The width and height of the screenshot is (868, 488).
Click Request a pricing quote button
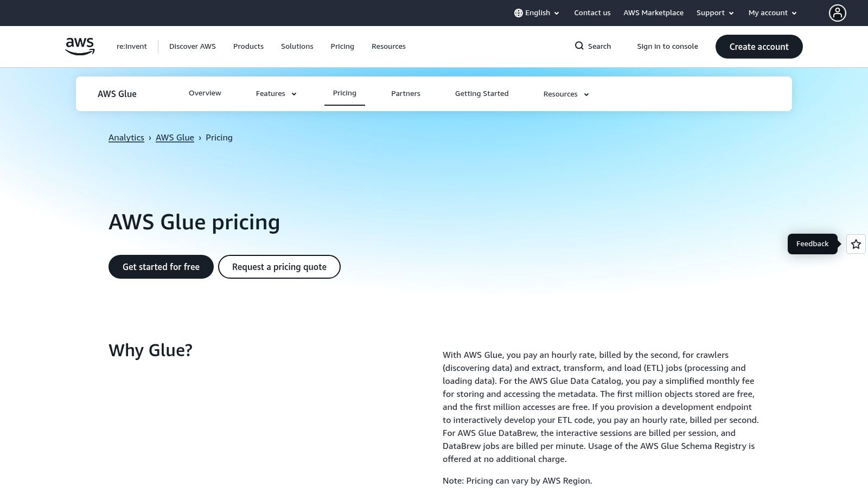(x=279, y=267)
